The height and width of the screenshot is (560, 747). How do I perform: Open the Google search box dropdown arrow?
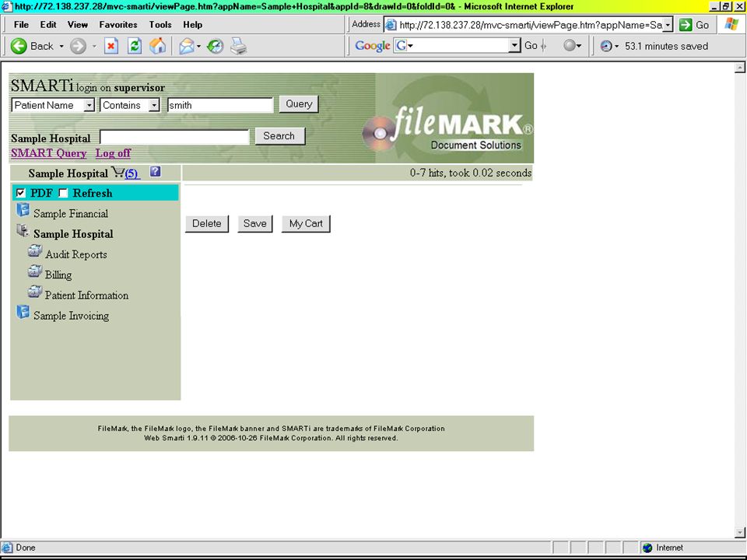pyautogui.click(x=514, y=46)
